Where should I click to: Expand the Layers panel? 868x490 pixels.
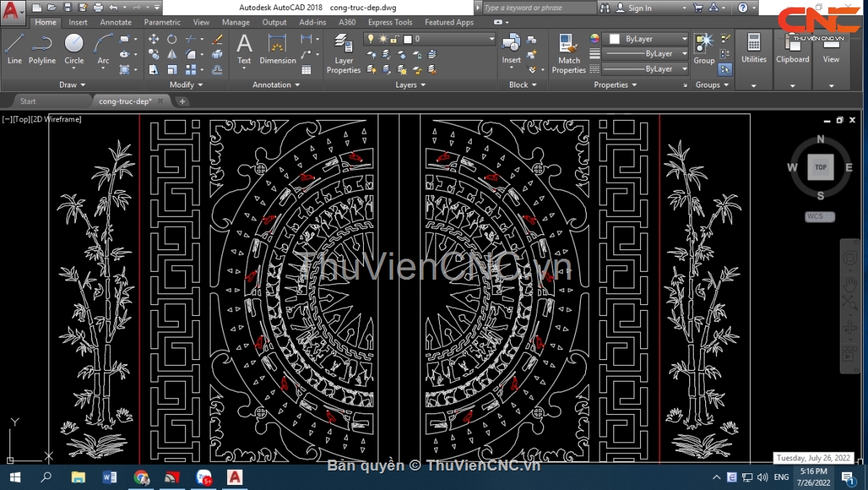(411, 85)
